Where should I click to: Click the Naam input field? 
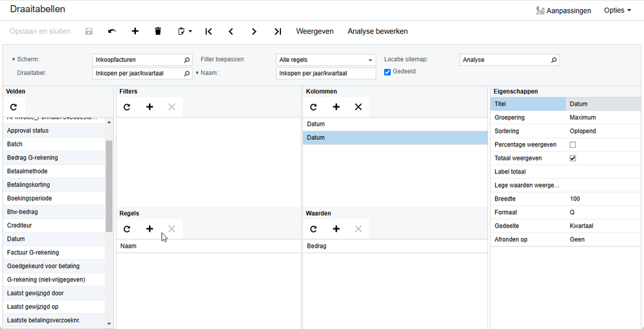[326, 74]
